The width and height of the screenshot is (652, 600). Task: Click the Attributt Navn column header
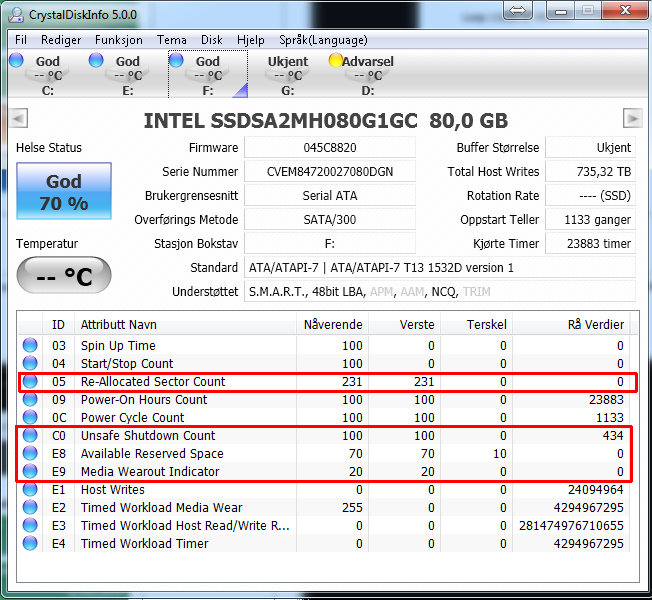click(x=185, y=324)
